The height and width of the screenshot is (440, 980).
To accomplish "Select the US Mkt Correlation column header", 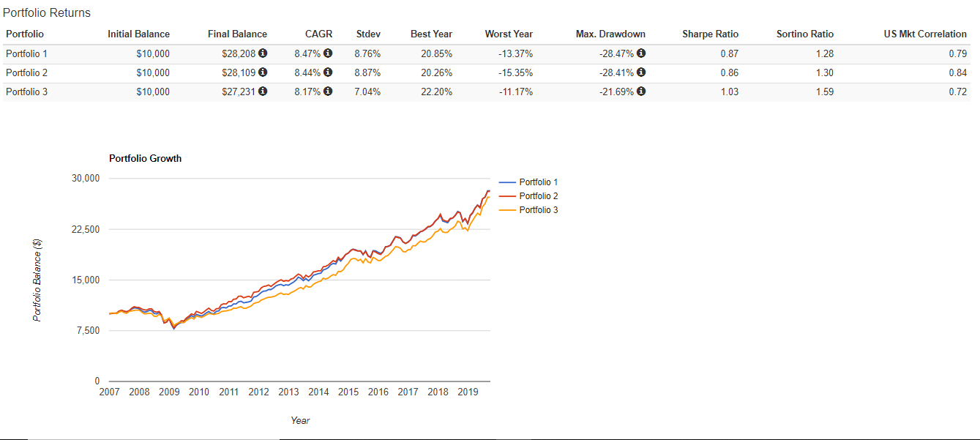I will click(x=925, y=34).
